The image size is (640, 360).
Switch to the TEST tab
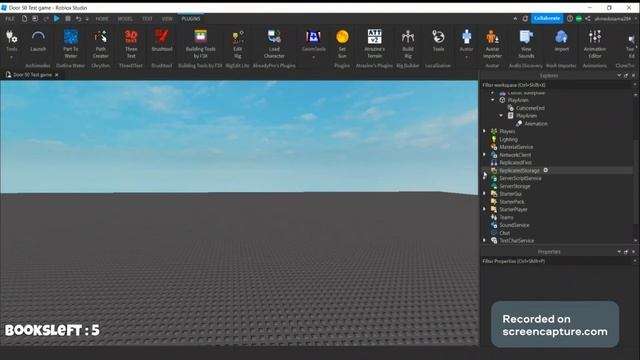[147, 19]
